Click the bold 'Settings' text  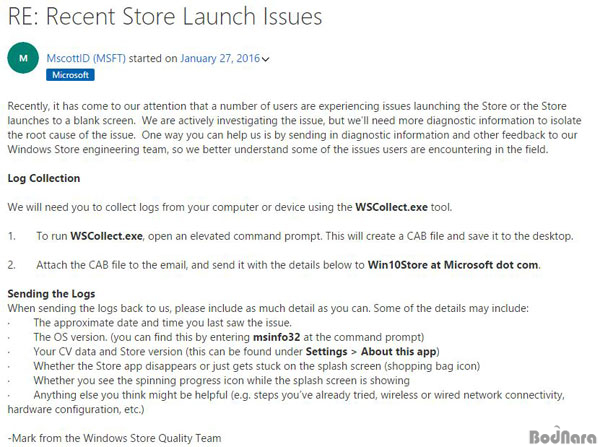click(x=326, y=352)
